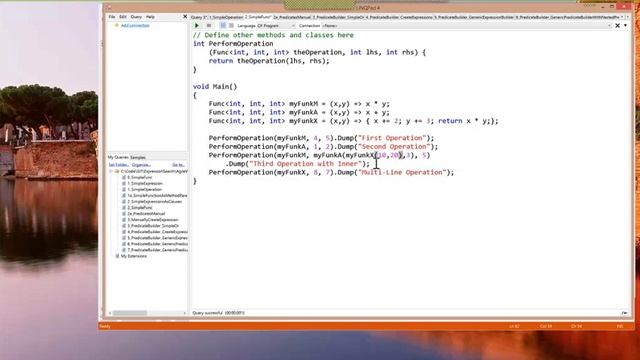Open the 3_PredicateBuilder_SimpleOr tree item

tap(153, 226)
